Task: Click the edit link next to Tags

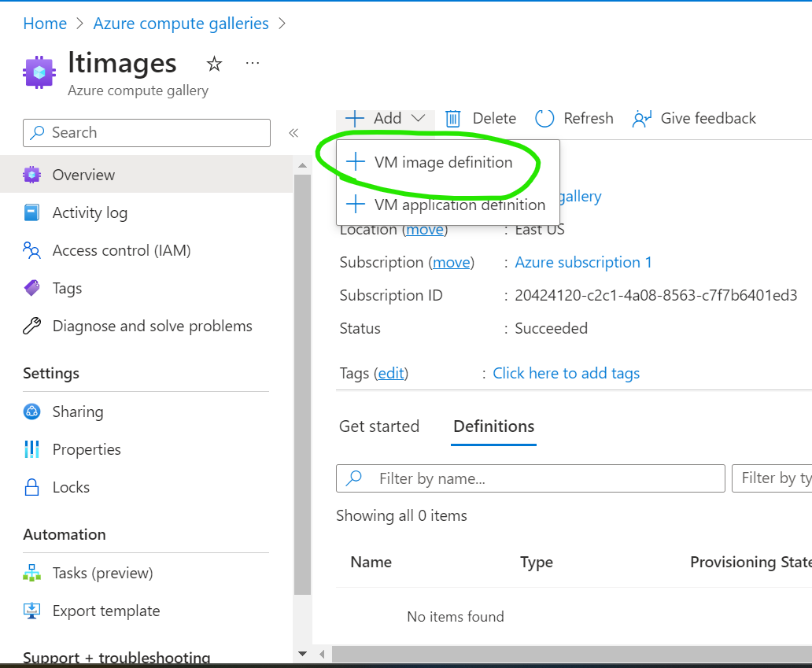Action: pyautogui.click(x=391, y=374)
